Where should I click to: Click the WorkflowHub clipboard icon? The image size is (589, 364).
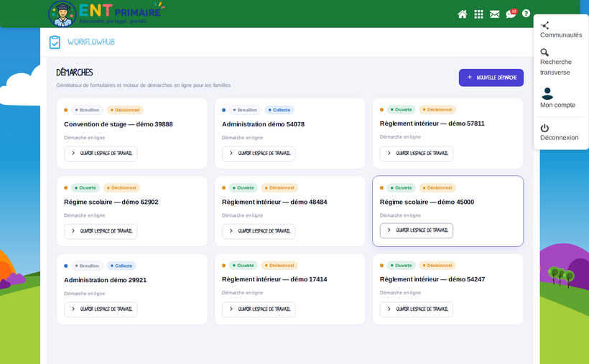tap(55, 42)
